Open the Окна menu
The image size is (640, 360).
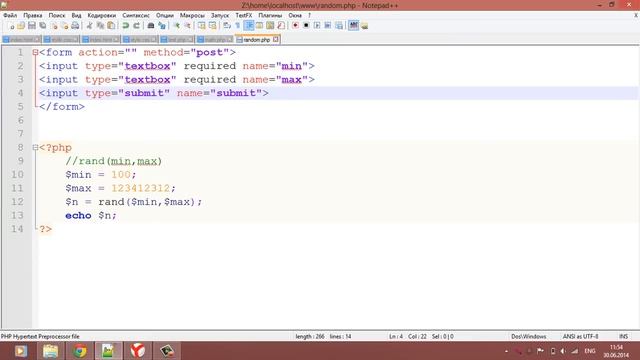click(295, 15)
